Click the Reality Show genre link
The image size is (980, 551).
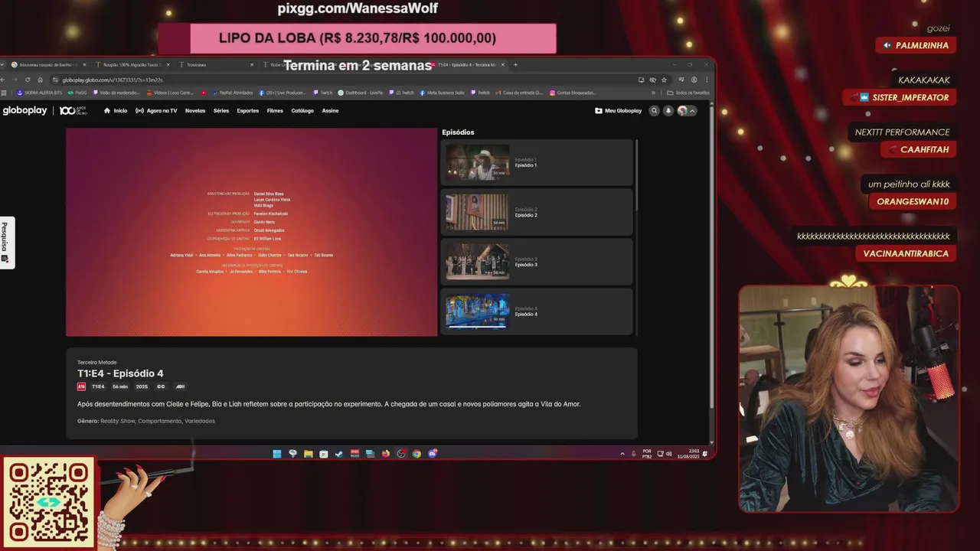tap(117, 421)
